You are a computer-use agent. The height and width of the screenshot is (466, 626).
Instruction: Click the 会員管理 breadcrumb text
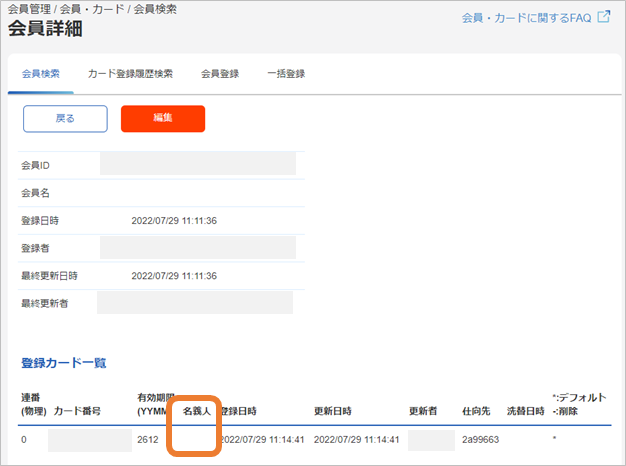coord(29,9)
